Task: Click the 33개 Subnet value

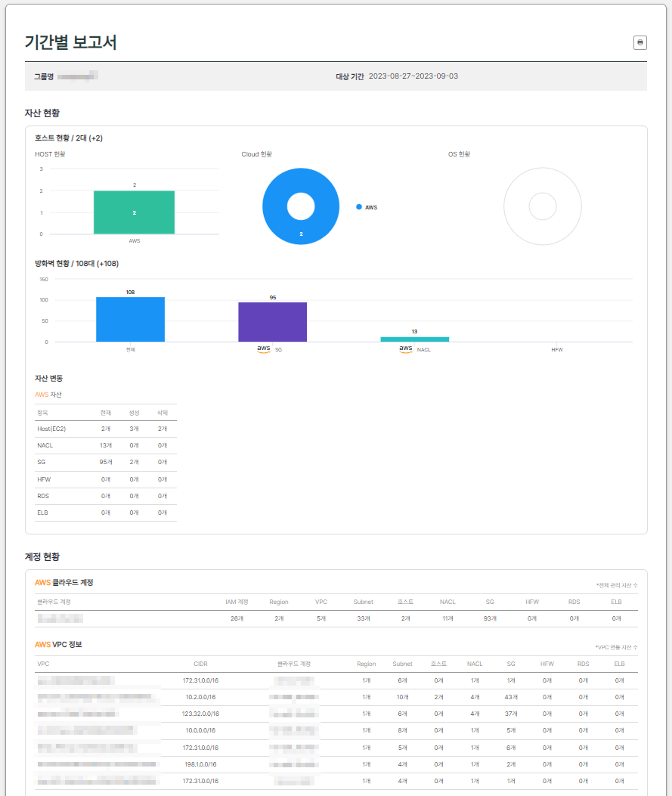Action: click(364, 618)
